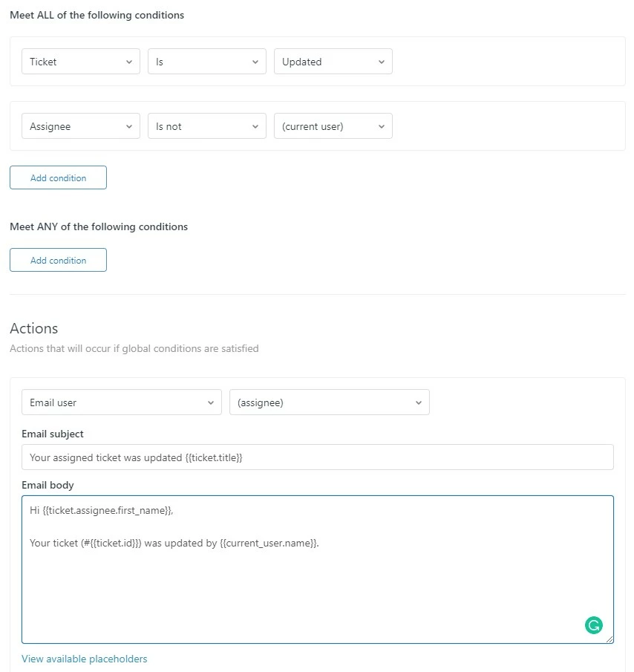Click the 'Email body' field label

point(48,485)
